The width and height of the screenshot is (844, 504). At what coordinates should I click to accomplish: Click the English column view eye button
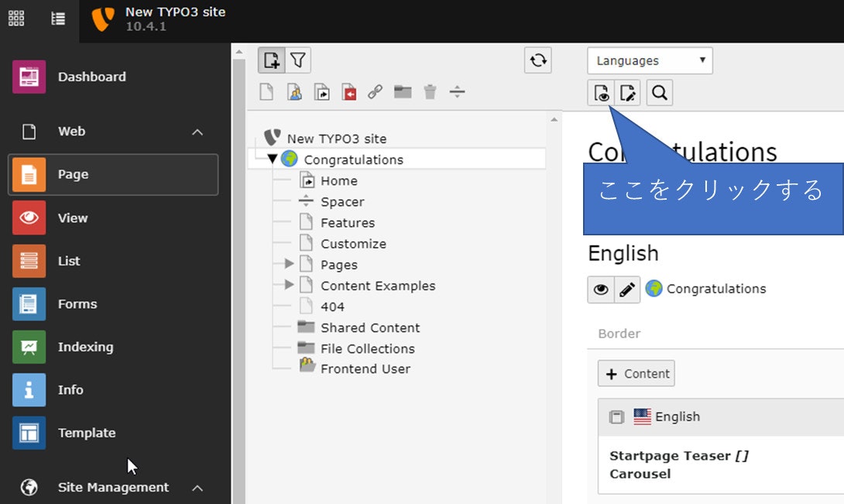(601, 290)
